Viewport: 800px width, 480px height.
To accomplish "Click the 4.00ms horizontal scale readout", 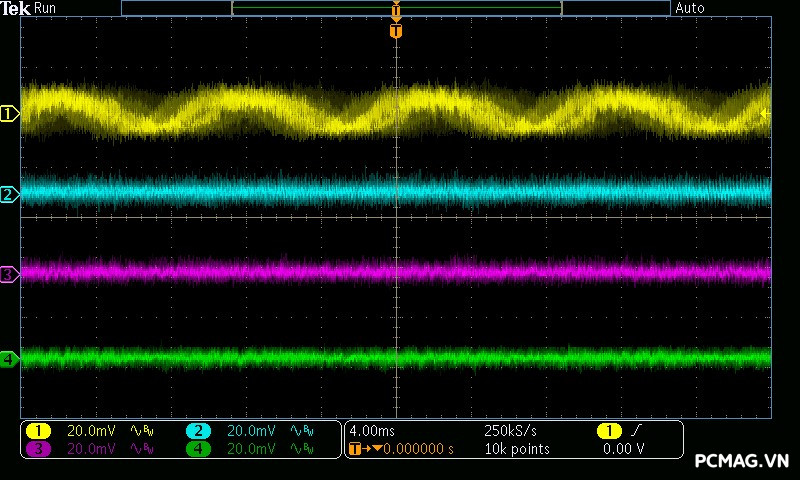I will click(372, 430).
